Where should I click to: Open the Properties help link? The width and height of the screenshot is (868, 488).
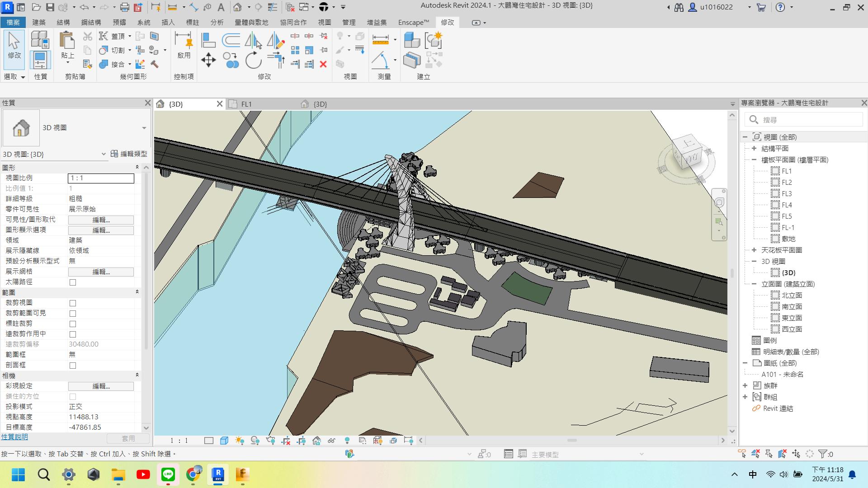click(x=14, y=437)
